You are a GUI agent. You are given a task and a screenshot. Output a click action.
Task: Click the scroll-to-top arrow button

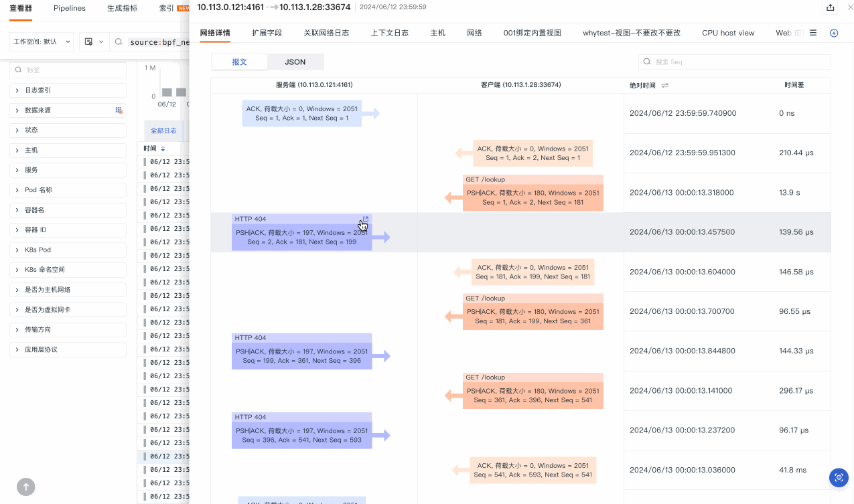tap(26, 487)
